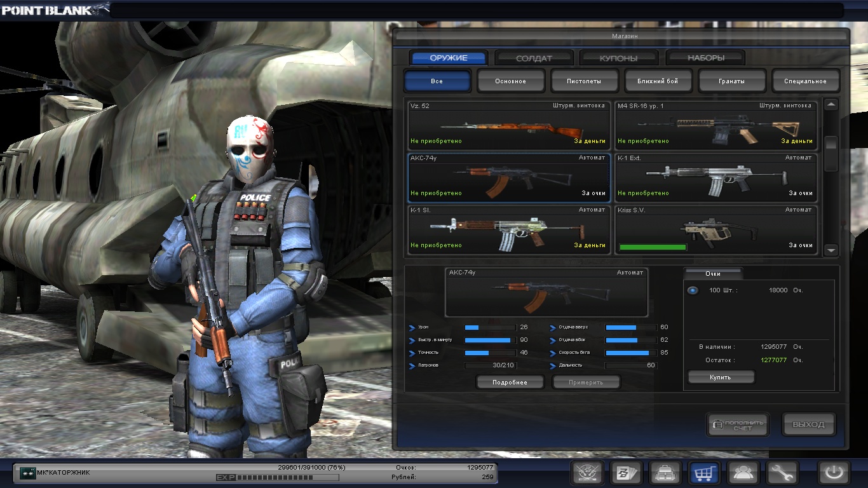Click the ВЫХОД button

pos(809,424)
